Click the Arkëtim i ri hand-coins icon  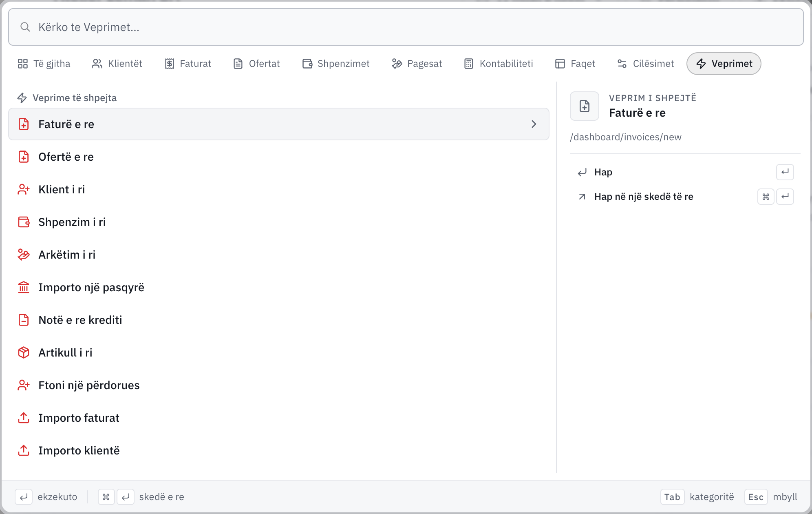[24, 255]
